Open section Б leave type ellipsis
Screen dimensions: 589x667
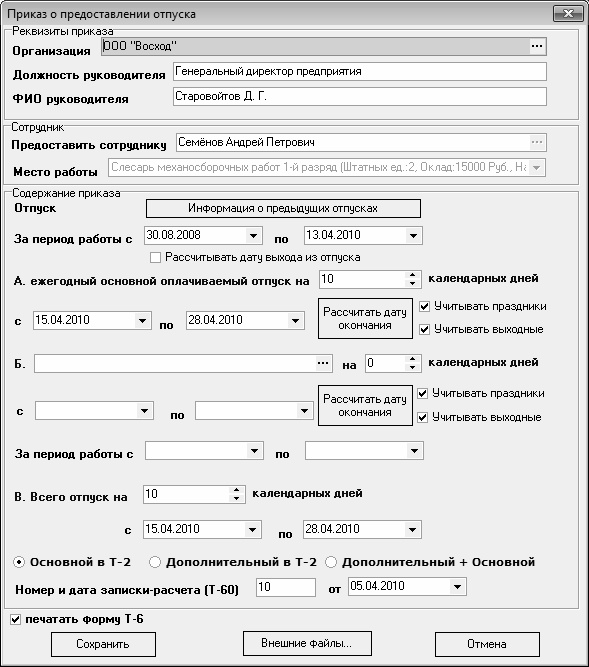[x=323, y=363]
